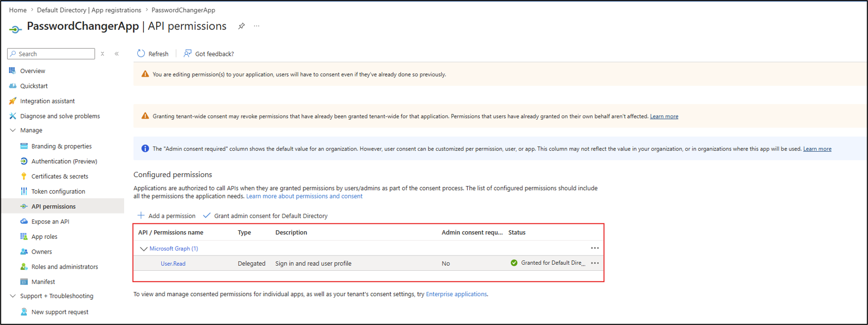Open Learn more about permissions and consent
Screen dimensions: 868x325
coord(304,196)
